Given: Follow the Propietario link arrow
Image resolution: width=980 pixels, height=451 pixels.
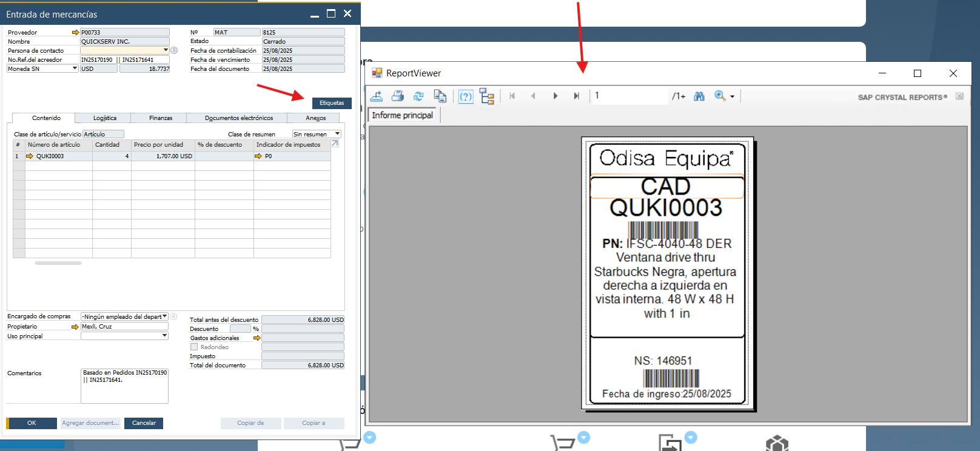Looking at the screenshot, I should [x=75, y=327].
